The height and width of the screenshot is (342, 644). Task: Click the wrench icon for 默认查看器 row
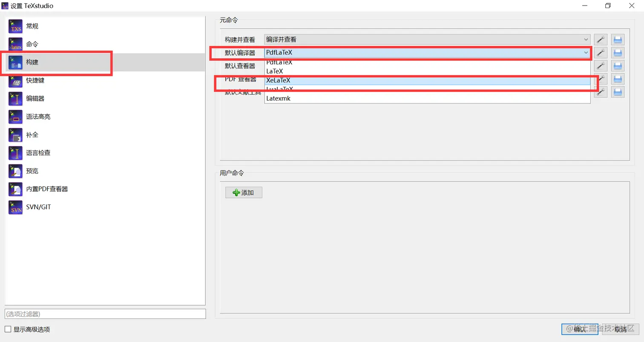click(601, 66)
